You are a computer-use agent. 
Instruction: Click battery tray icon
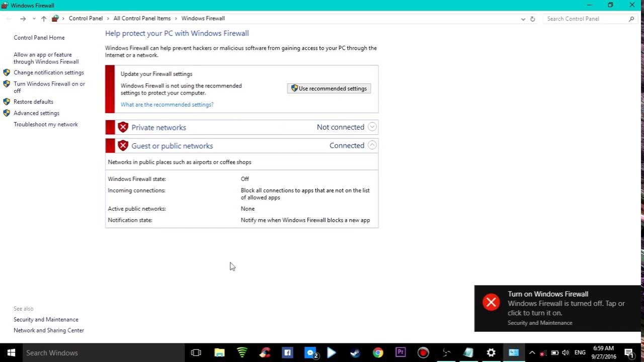[x=555, y=352]
